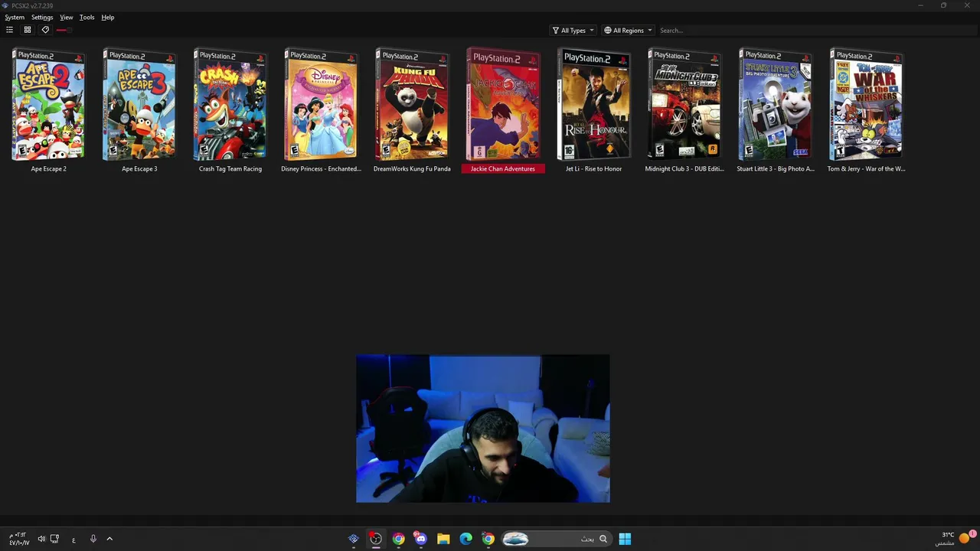This screenshot has height=551, width=980.
Task: Click the 'Crash Tag Team Racing' title text
Action: pos(230,168)
